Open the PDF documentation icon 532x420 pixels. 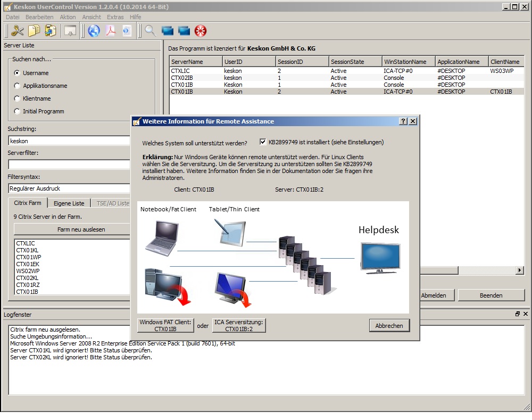click(x=111, y=31)
